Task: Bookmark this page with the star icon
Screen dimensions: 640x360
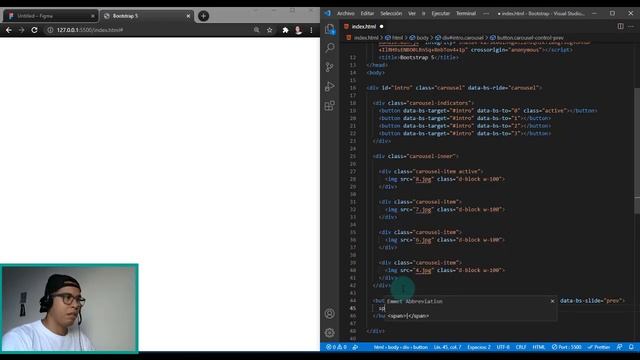Action: [269, 30]
